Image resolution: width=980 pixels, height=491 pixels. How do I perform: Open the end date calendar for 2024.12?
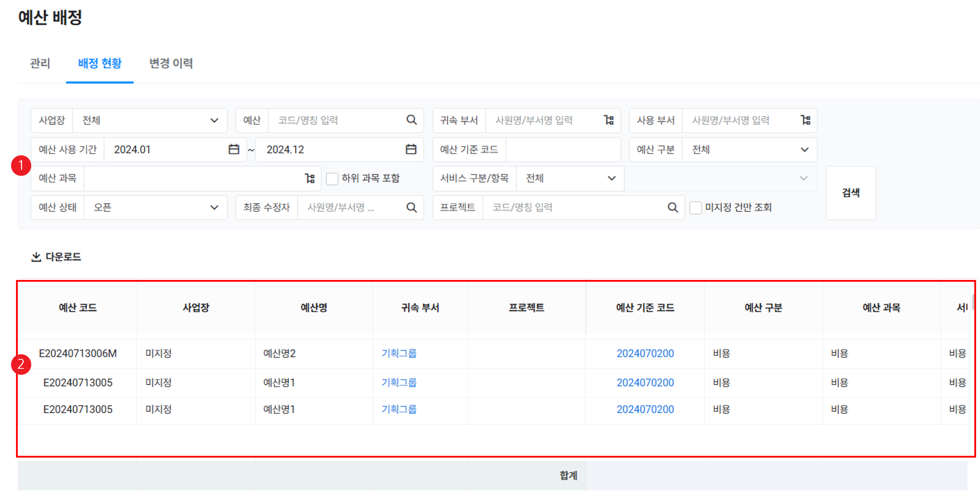point(411,149)
